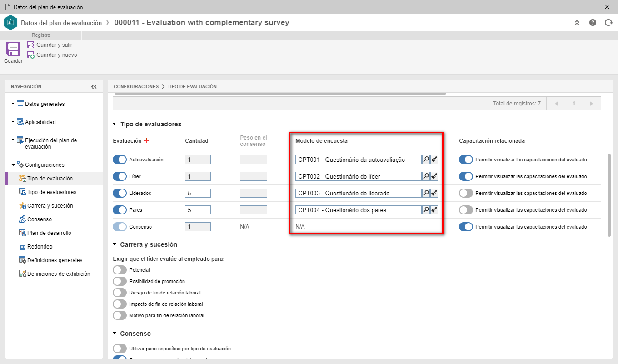The width and height of the screenshot is (618, 364).
Task: Enable Impacto de fin de relación laboral
Action: (x=120, y=304)
